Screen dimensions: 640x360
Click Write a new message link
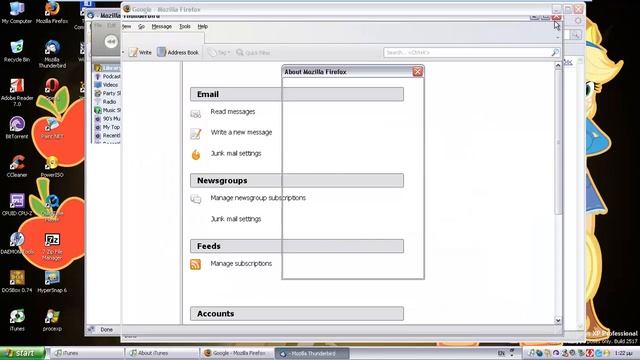pos(241,132)
